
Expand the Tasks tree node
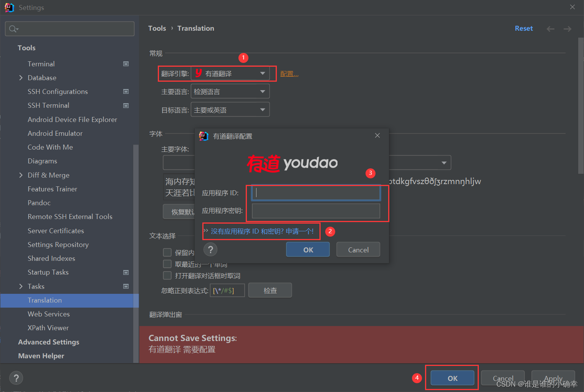tap(21, 287)
